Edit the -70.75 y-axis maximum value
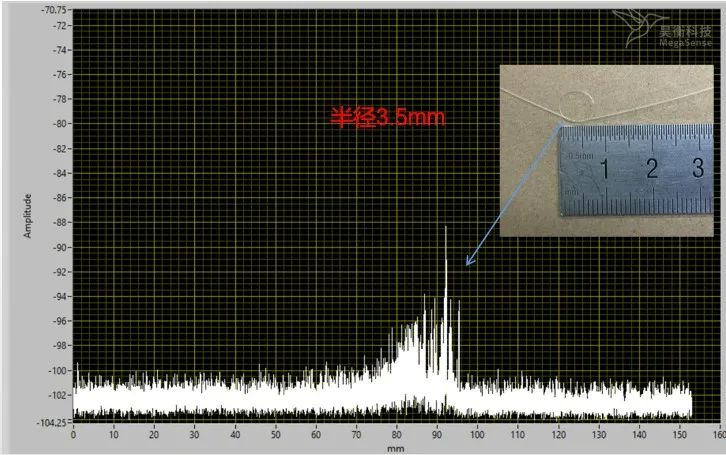The height and width of the screenshot is (455, 726). 55,10
